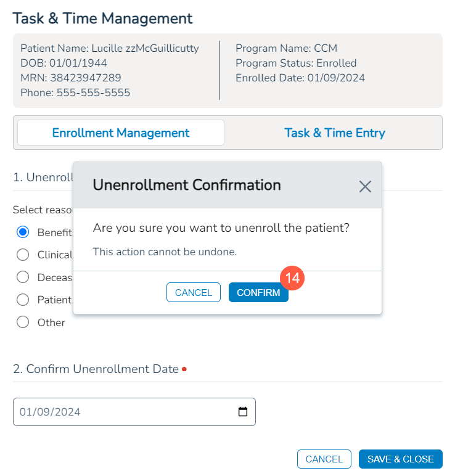Image resolution: width=455 pixels, height=476 pixels.
Task: Open the calendar picker in date field
Action: click(243, 412)
